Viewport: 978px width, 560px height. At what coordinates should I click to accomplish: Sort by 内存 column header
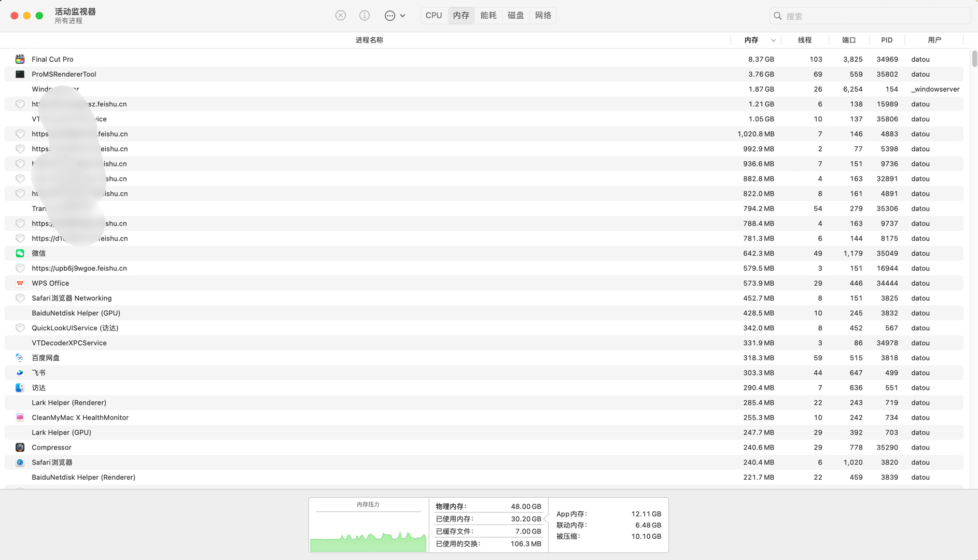pos(751,40)
